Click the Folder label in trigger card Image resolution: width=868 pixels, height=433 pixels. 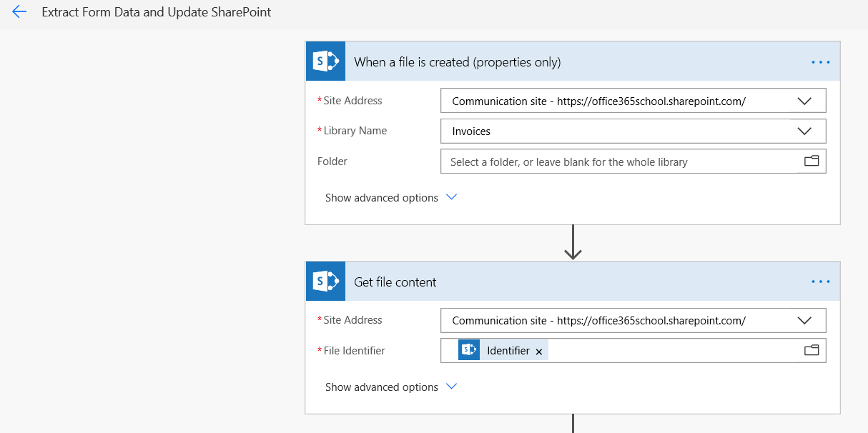(x=332, y=161)
